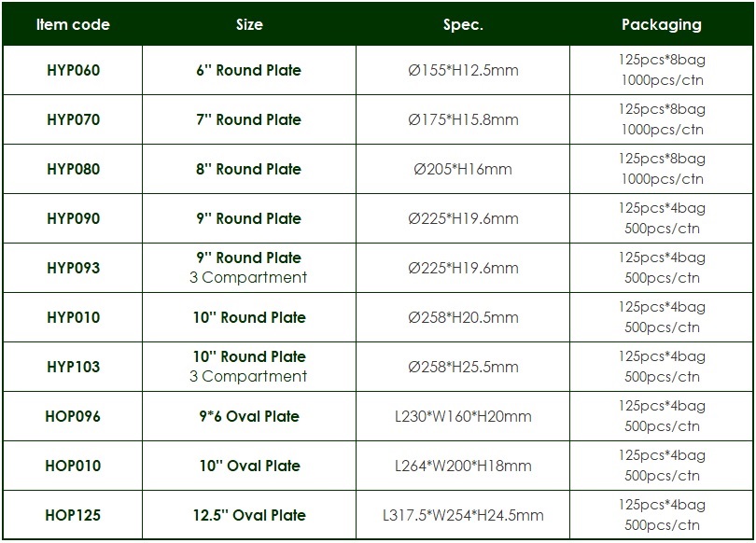Select the Packaging column header

661,24
